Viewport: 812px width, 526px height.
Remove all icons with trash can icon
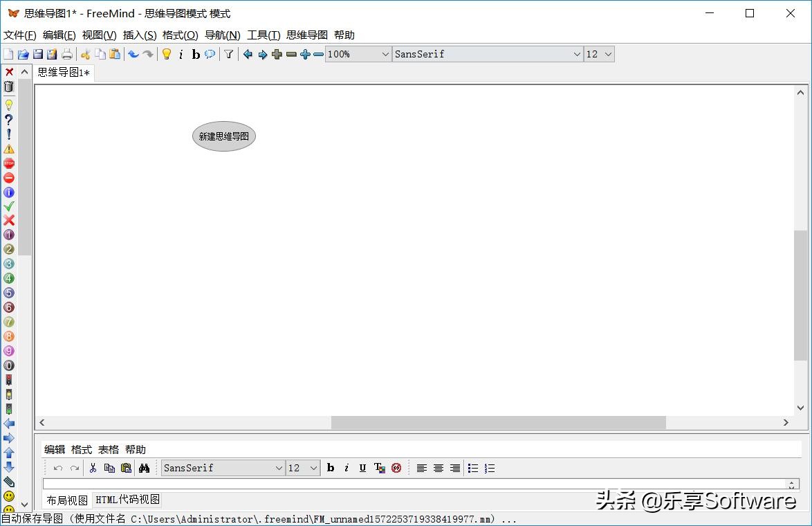pyautogui.click(x=9, y=87)
